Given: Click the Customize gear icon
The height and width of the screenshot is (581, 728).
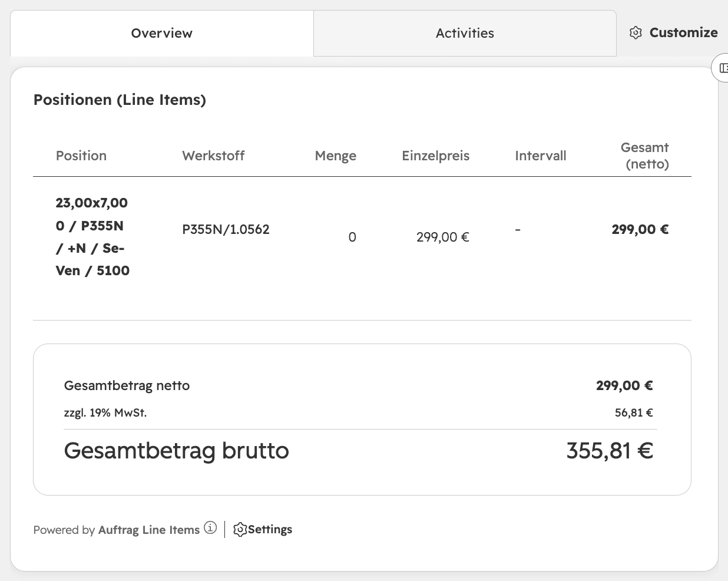Looking at the screenshot, I should (636, 33).
